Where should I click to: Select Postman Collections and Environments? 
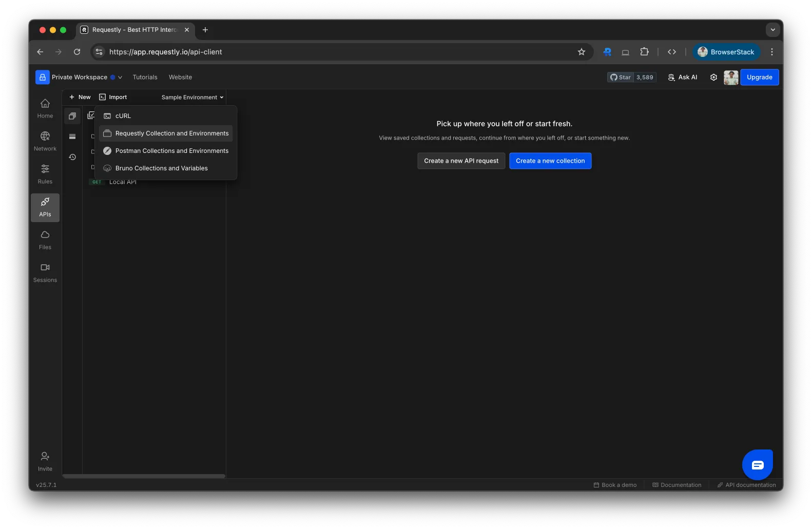point(166,151)
